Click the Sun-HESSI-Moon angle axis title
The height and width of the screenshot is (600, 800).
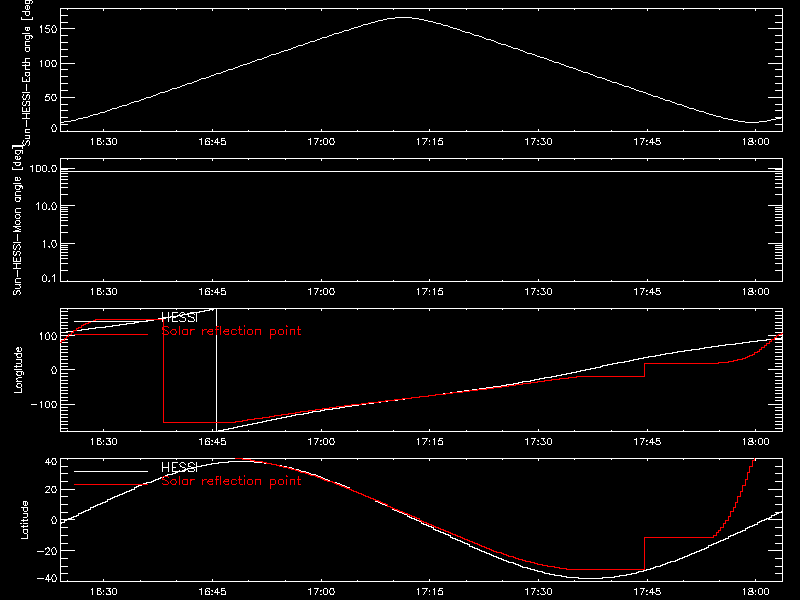[17, 220]
